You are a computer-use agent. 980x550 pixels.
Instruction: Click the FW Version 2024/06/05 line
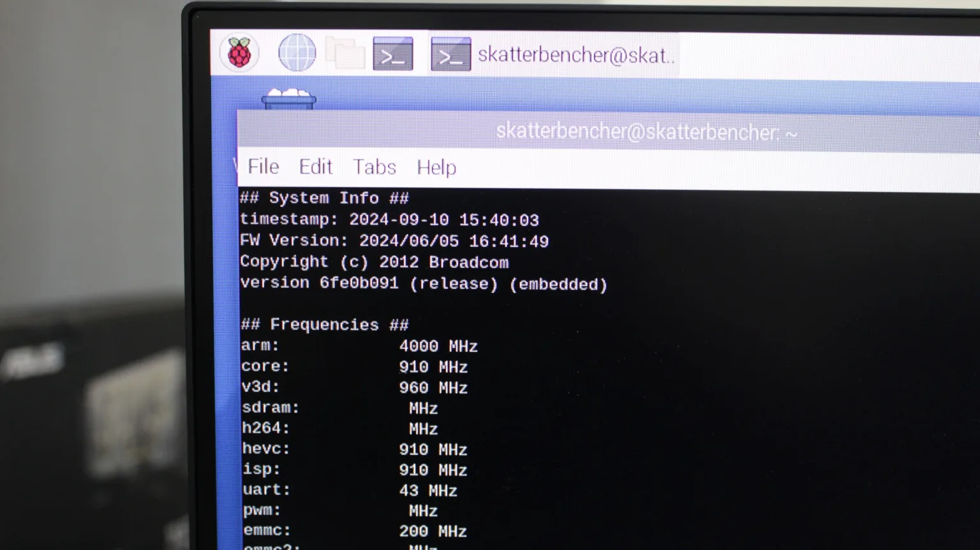click(394, 241)
